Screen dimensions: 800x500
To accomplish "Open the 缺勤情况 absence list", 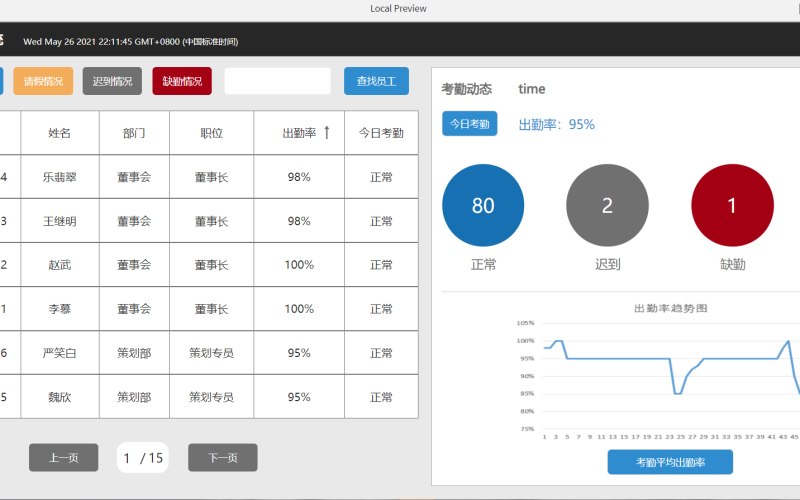I will [182, 81].
